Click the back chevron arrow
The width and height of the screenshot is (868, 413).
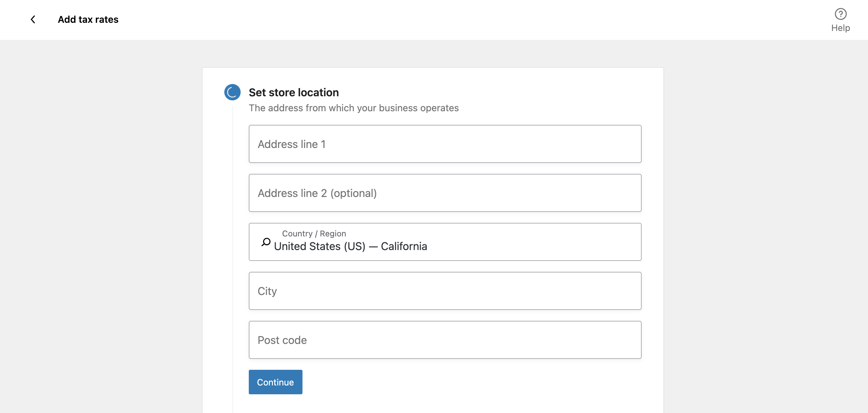[33, 19]
